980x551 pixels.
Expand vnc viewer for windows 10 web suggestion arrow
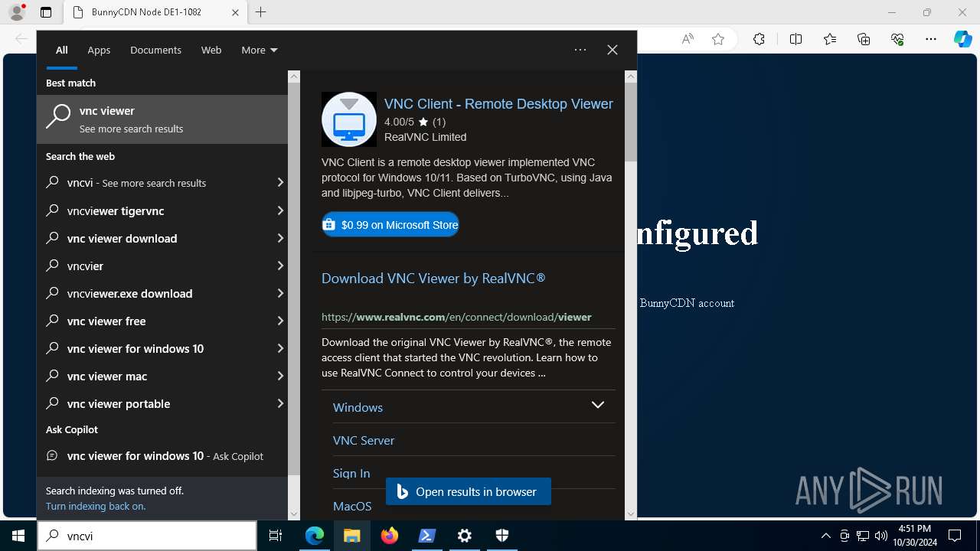coord(280,348)
